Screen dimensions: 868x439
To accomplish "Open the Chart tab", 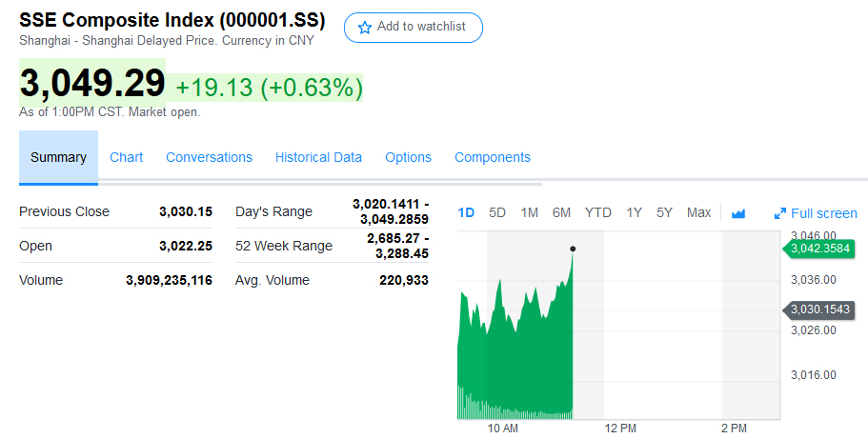I will [x=126, y=157].
